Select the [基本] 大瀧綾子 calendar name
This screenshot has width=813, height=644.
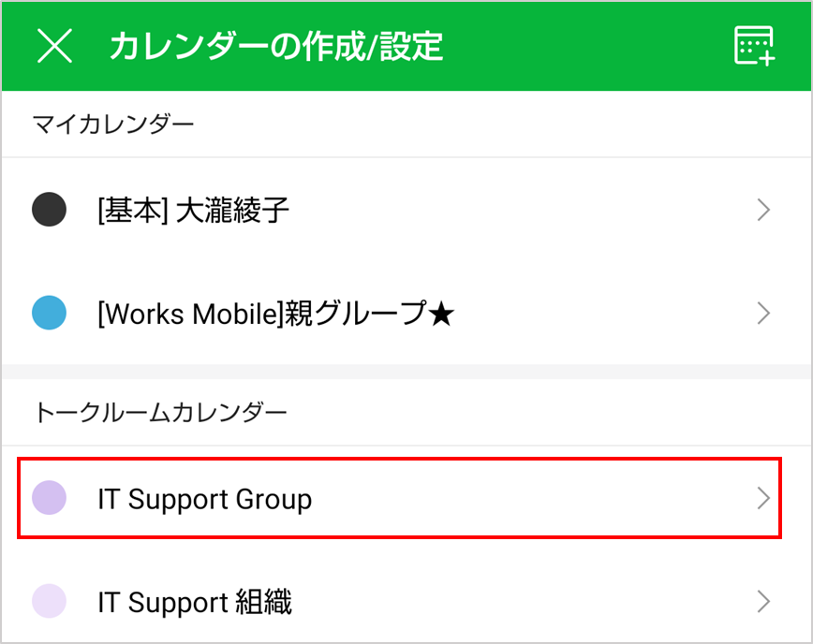tap(193, 211)
